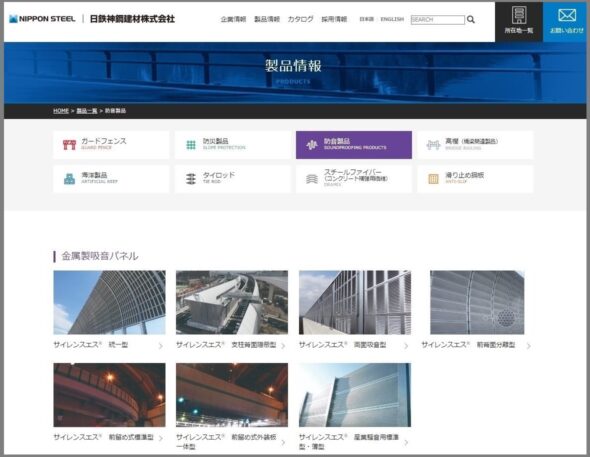Click the red guard fence icon
The image size is (590, 457).
pyautogui.click(x=69, y=144)
